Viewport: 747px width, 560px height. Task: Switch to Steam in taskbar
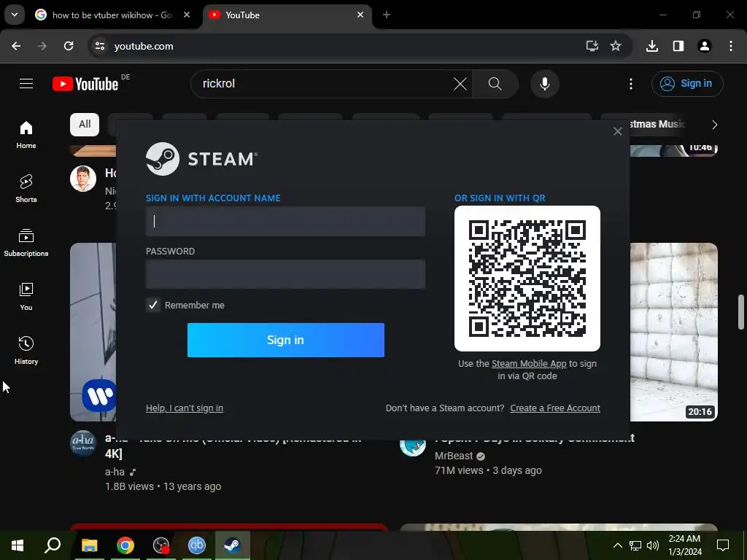coord(233,545)
